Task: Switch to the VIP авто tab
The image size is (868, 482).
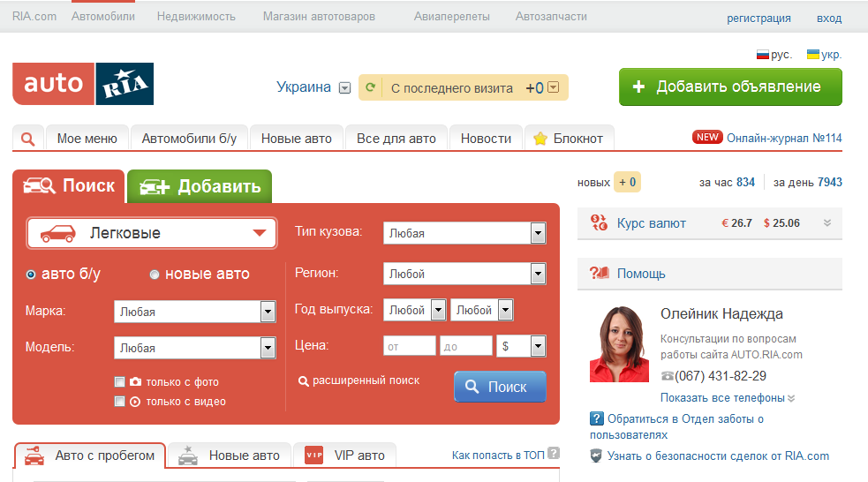Action: point(345,456)
